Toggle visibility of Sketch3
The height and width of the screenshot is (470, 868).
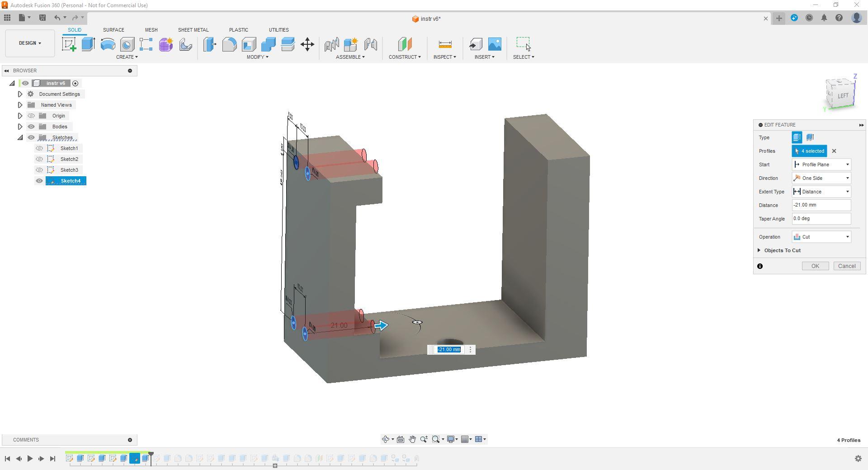click(39, 170)
